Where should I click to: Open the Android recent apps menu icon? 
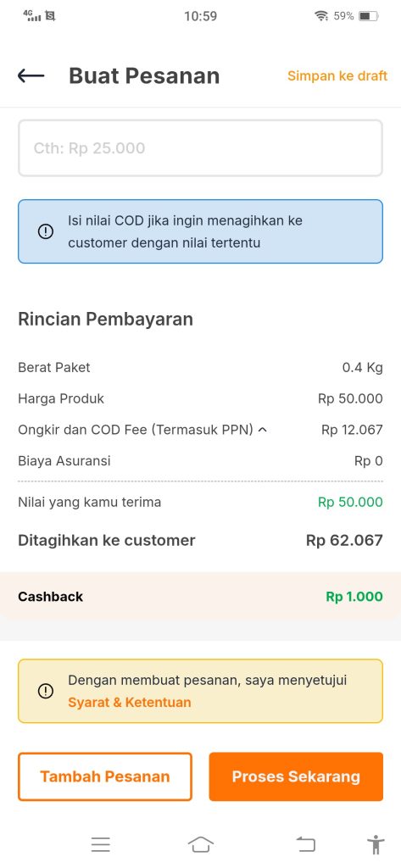click(x=101, y=844)
